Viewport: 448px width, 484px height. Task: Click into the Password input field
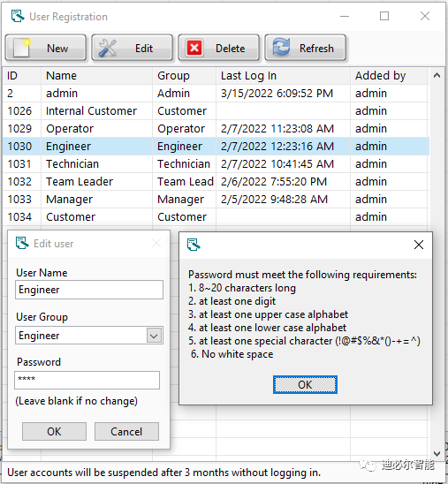[x=87, y=380]
